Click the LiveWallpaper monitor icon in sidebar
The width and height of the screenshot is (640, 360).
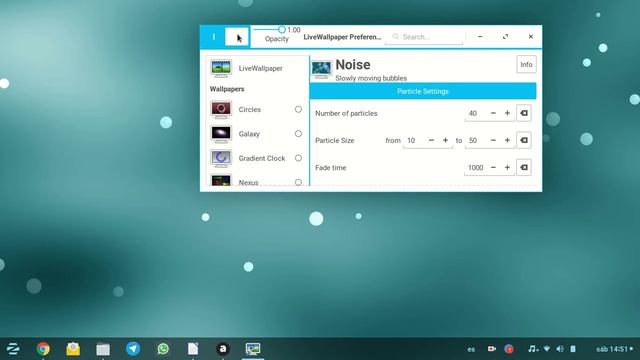(x=221, y=68)
